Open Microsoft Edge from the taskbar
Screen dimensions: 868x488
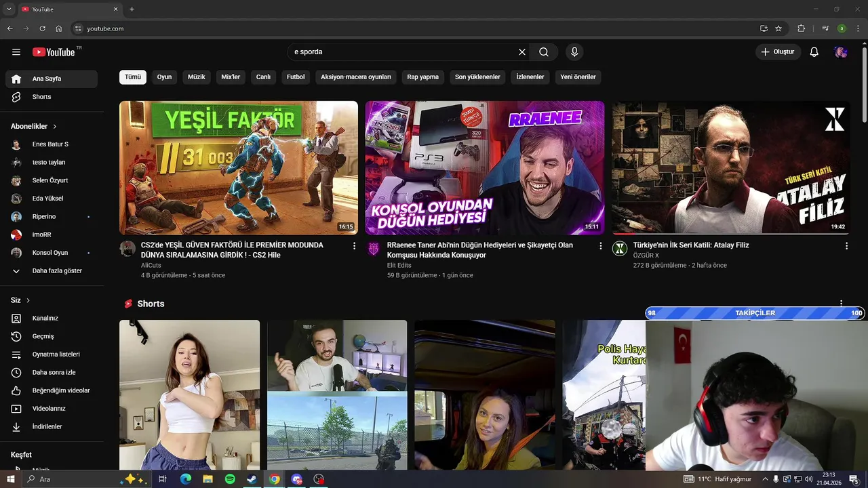(x=186, y=479)
